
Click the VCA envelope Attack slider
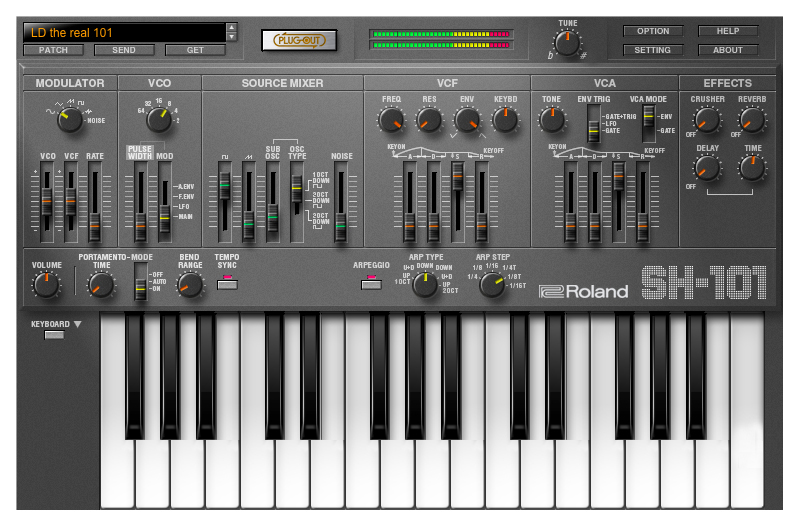(570, 203)
